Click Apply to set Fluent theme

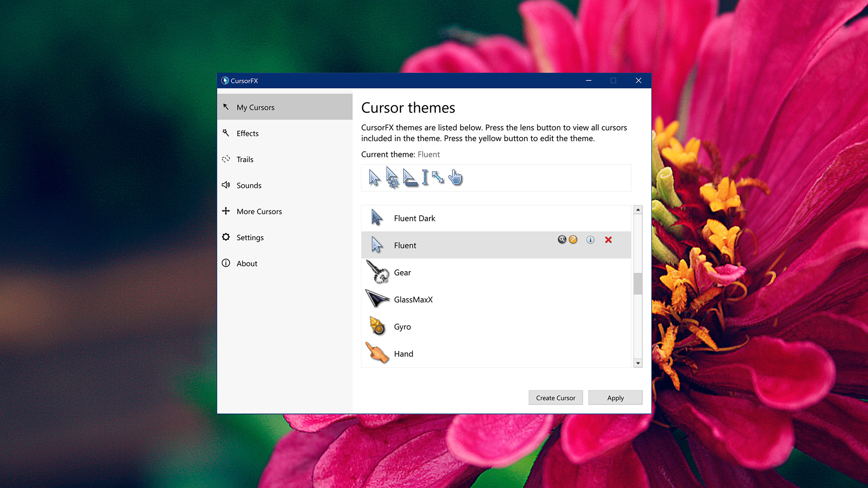pyautogui.click(x=616, y=398)
